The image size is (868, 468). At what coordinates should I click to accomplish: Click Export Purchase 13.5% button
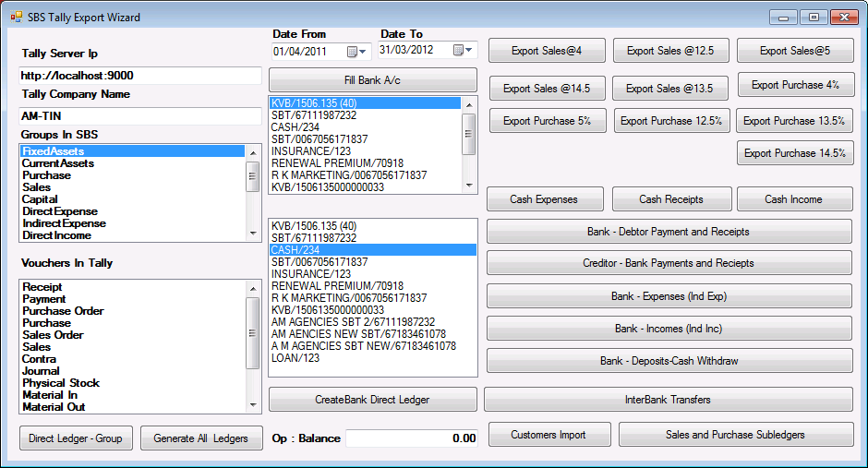tap(794, 121)
